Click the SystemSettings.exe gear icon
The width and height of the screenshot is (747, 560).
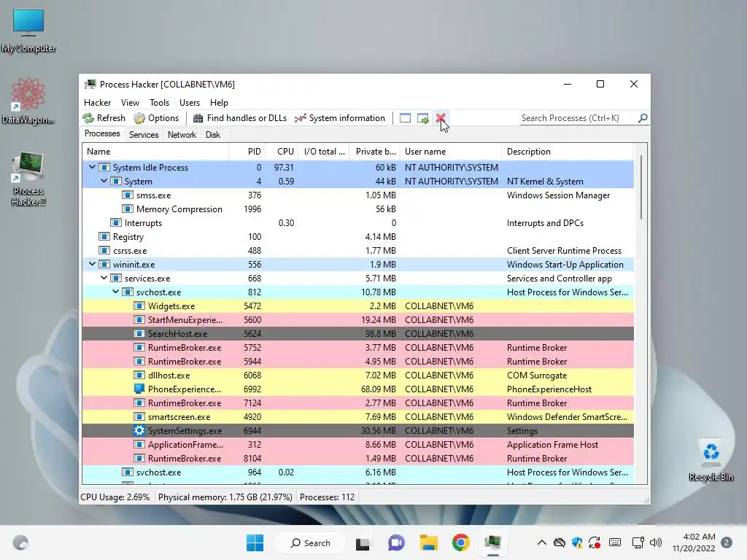point(139,430)
